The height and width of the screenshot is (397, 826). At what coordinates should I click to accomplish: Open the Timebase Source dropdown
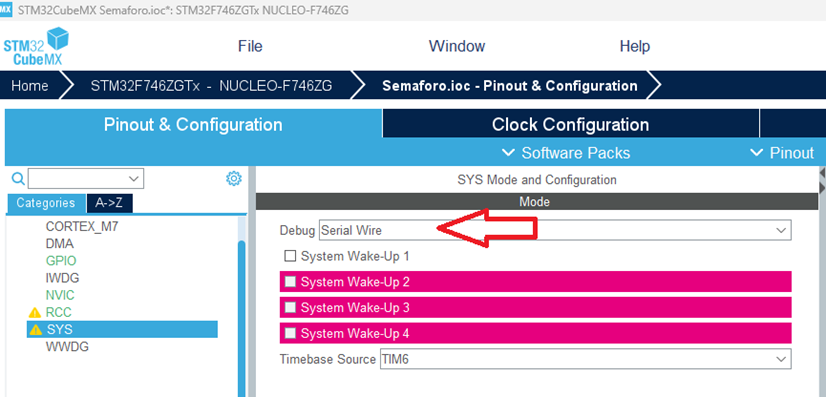585,359
